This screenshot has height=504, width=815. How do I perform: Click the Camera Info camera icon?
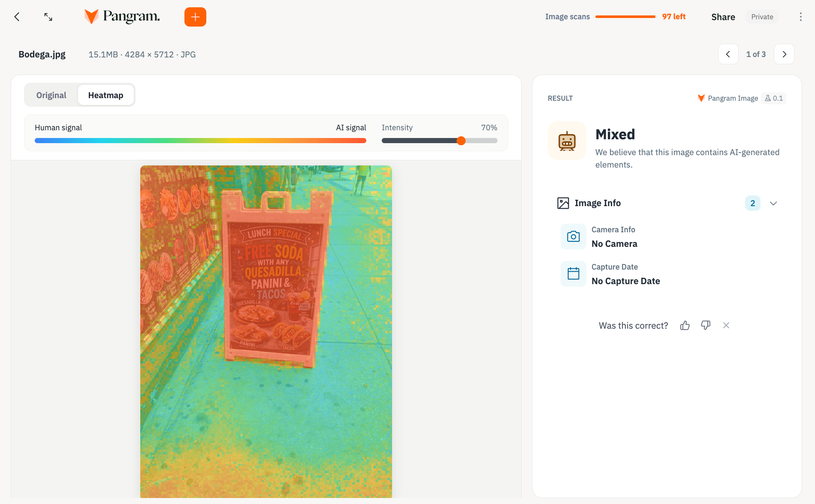(574, 237)
